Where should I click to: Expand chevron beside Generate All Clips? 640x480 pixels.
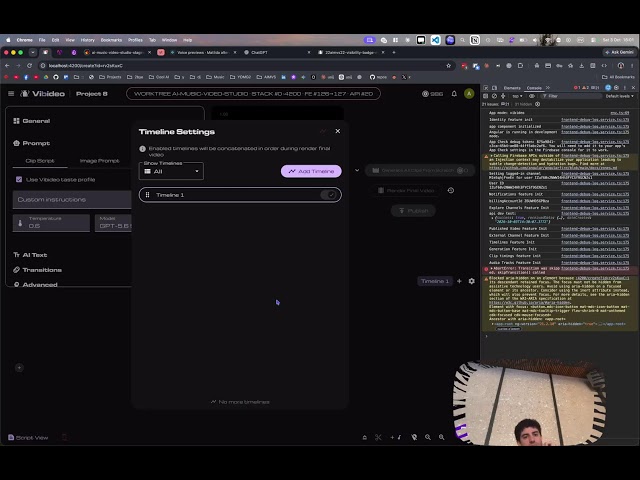357,170
